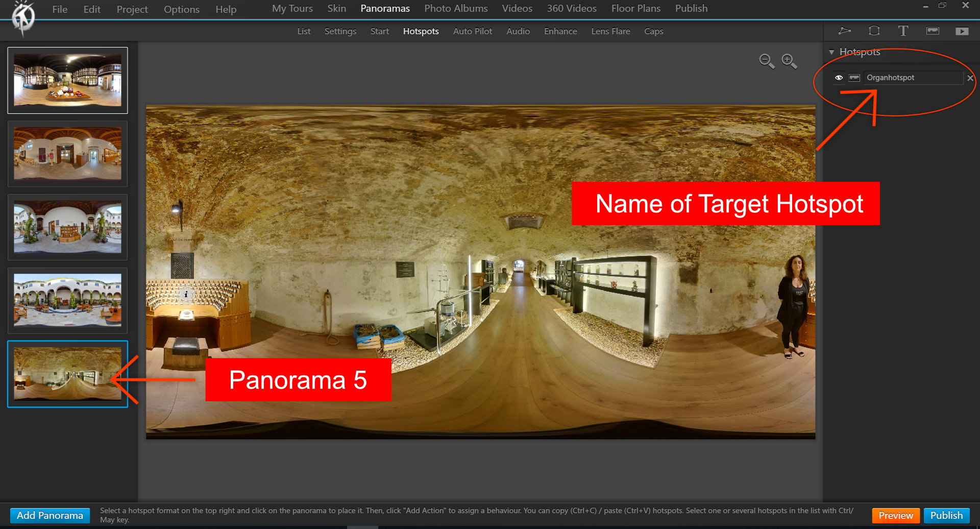Screen dimensions: 980x529
Task: Switch to the My Tours section
Action: [x=292, y=8]
